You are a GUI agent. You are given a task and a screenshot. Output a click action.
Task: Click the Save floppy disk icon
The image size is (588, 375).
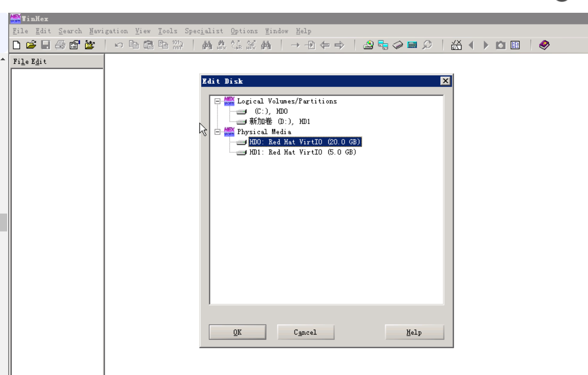point(46,45)
